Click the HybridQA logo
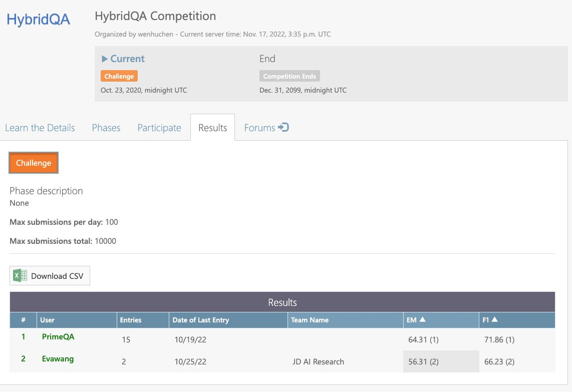The width and height of the screenshot is (572, 392). coord(38,20)
